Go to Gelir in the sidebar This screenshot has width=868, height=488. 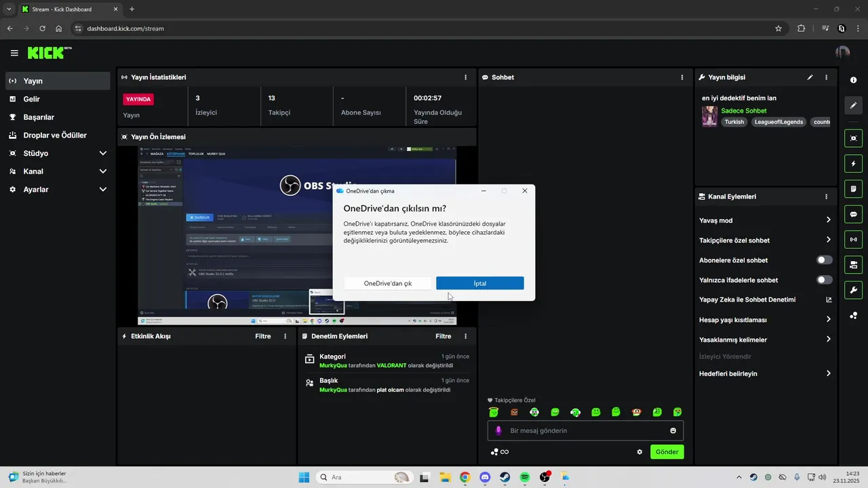click(x=58, y=99)
